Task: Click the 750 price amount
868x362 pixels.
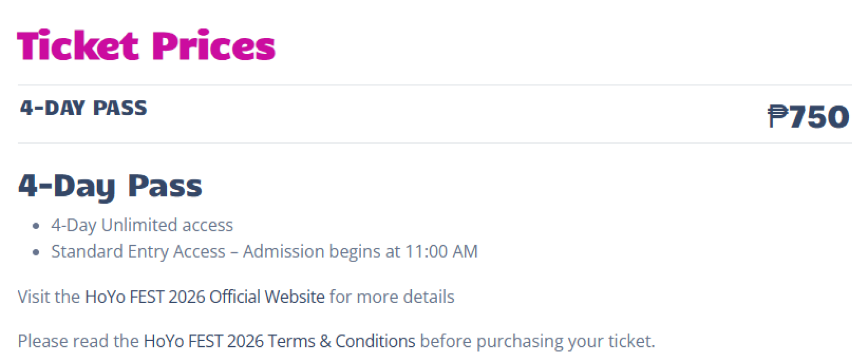Action: [x=819, y=117]
